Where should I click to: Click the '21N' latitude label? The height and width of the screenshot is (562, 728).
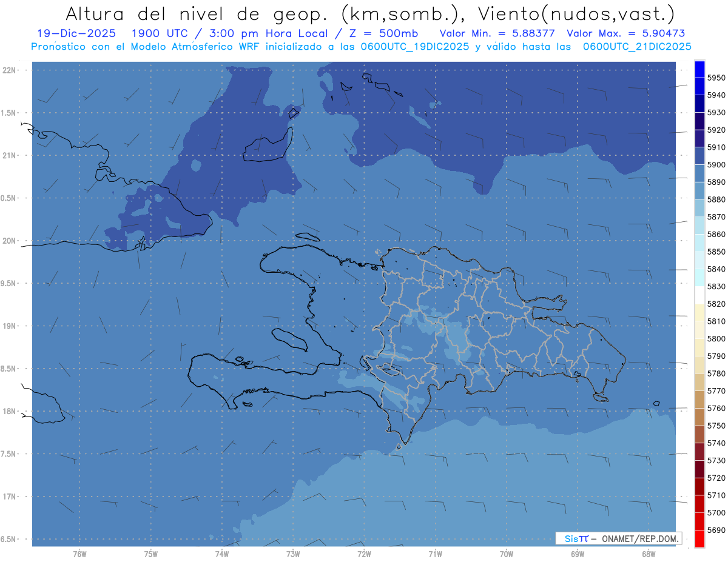pyautogui.click(x=10, y=156)
